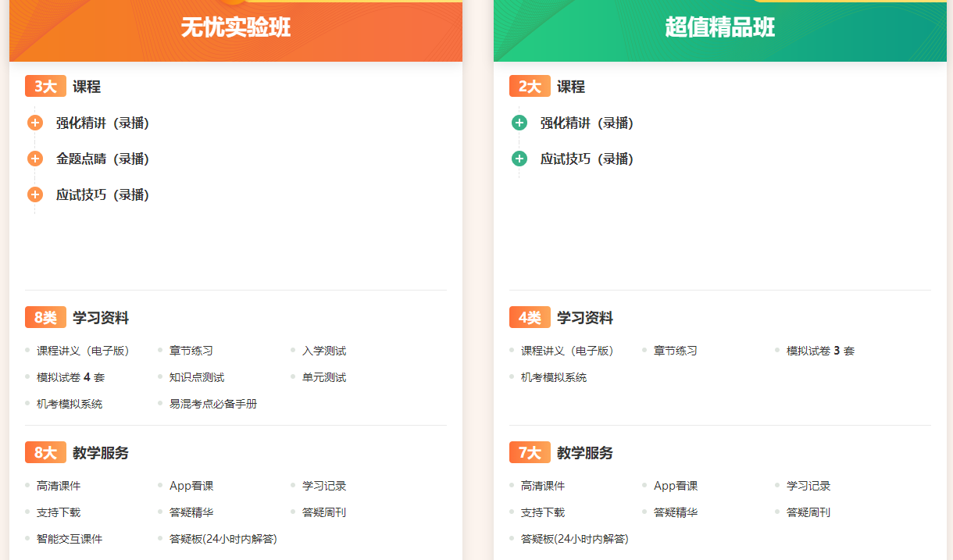
Task: Click 知识点测试 item
Action: click(x=197, y=378)
